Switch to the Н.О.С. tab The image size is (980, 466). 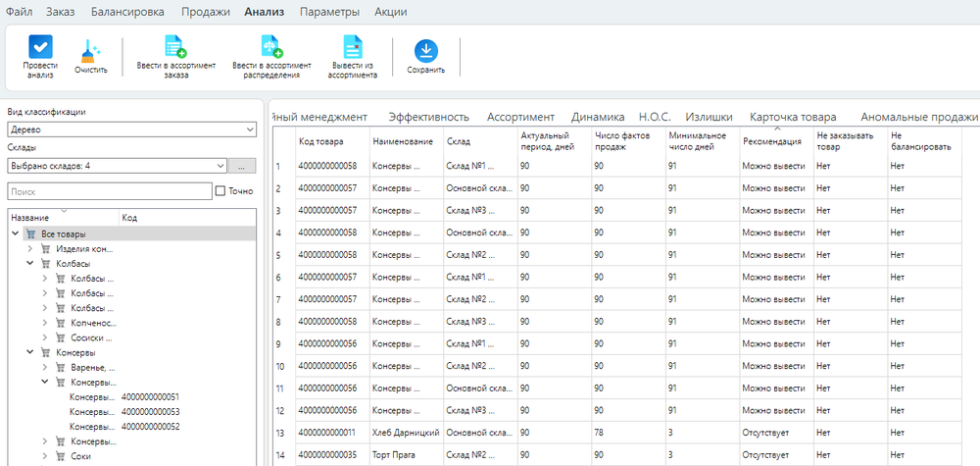pyautogui.click(x=655, y=117)
